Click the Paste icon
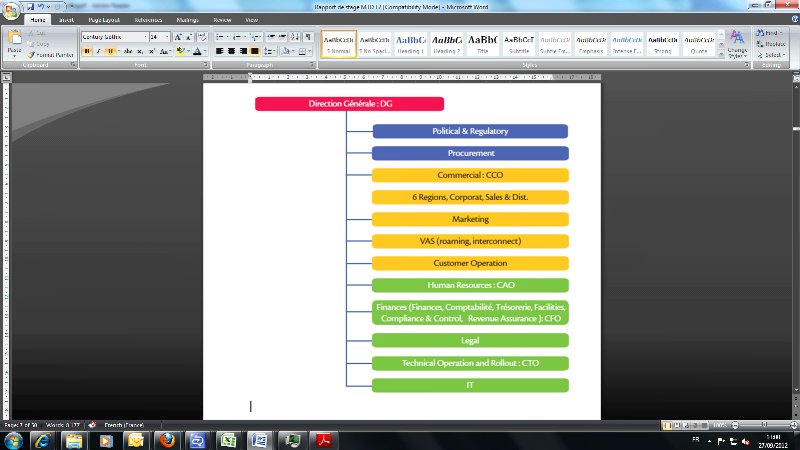Screen dimensions: 800x450 pos(14,43)
